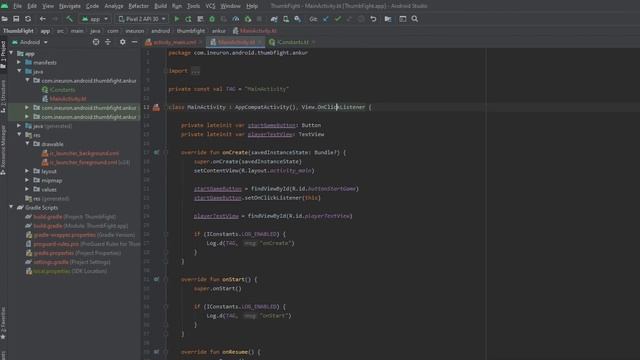Open Project panel settings gear

pos(122,42)
